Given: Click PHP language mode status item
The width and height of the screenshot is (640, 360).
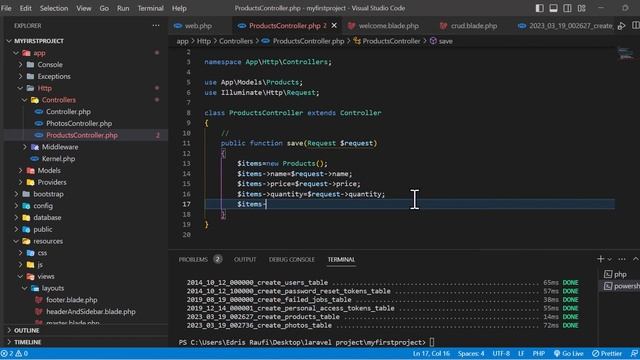Looking at the screenshot, I should pos(538,354).
